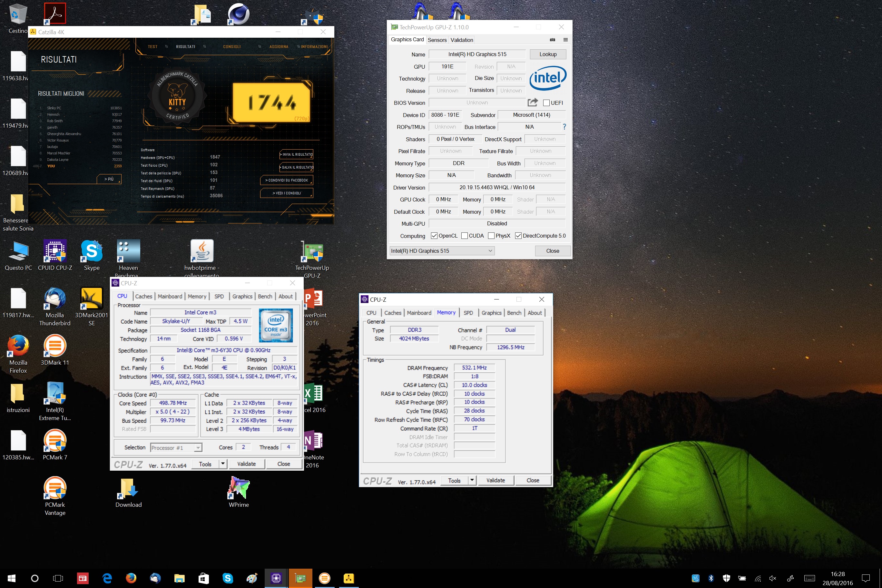Open File Explorer from taskbar
This screenshot has height=588, width=882.
click(x=179, y=578)
